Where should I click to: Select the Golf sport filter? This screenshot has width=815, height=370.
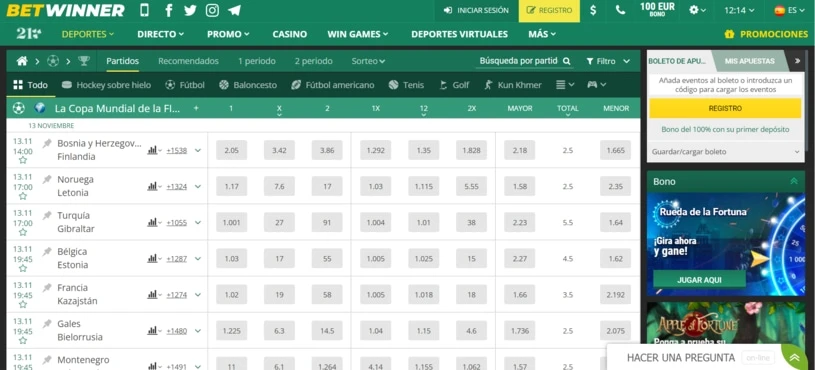tap(454, 85)
